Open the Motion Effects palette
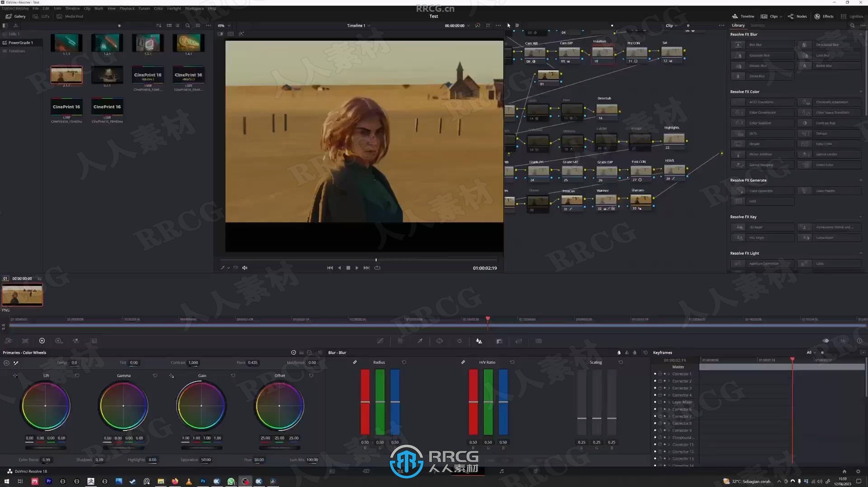The width and height of the screenshot is (868, 487). point(94,341)
